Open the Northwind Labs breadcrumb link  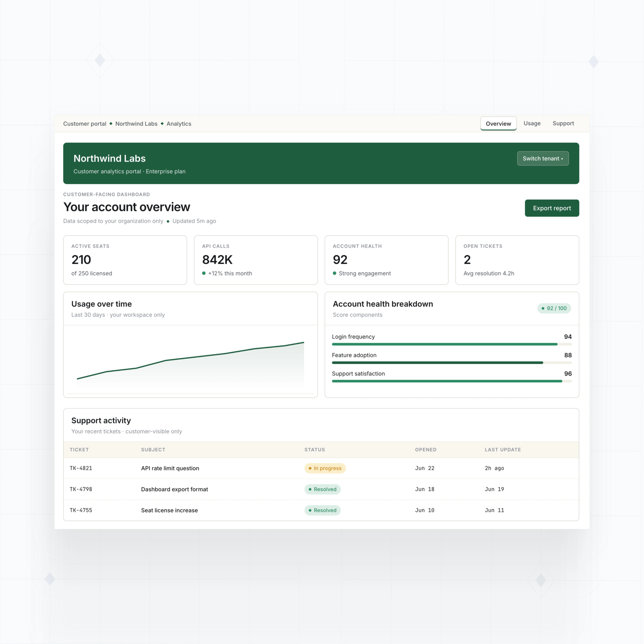pos(136,124)
